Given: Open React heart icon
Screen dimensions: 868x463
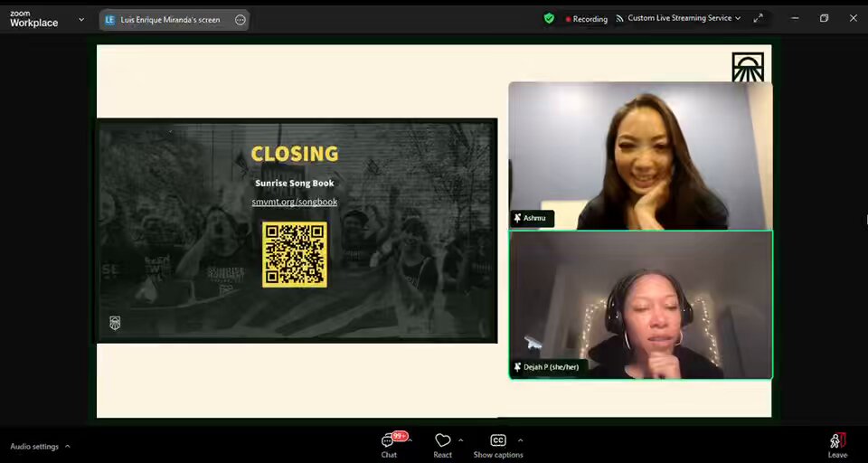Looking at the screenshot, I should click(x=442, y=440).
